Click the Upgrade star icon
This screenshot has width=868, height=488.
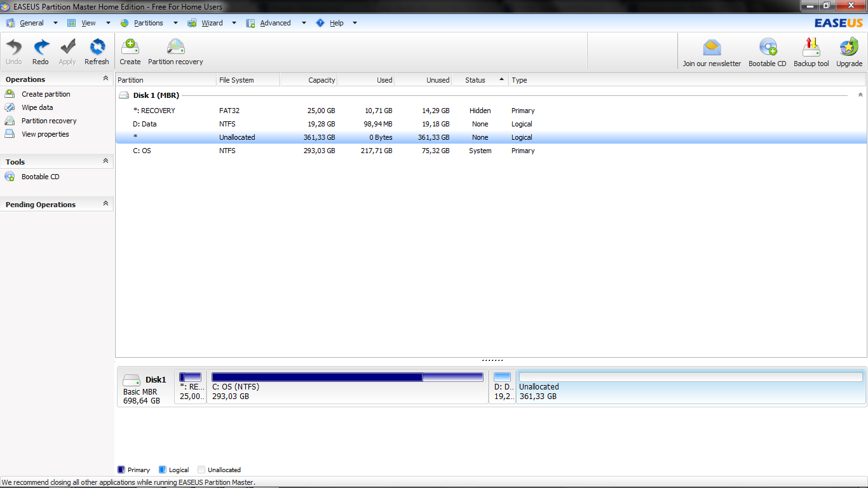(x=849, y=48)
